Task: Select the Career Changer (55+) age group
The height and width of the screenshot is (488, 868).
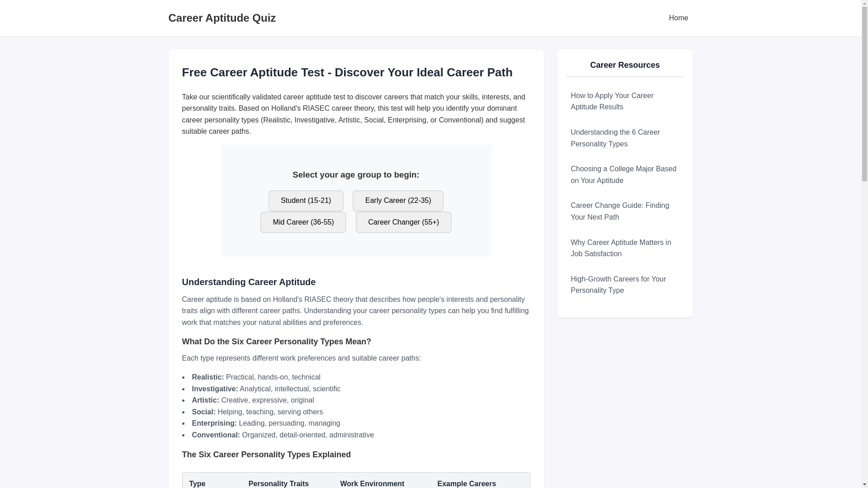Action: 403,222
